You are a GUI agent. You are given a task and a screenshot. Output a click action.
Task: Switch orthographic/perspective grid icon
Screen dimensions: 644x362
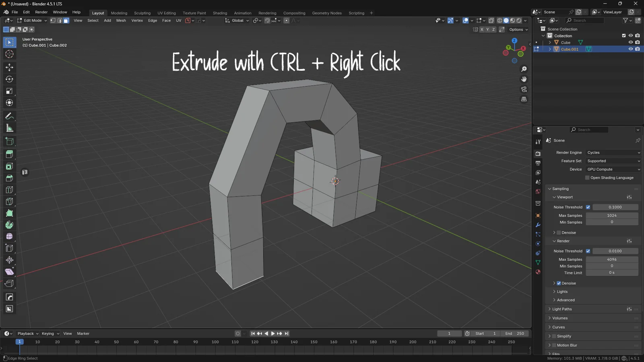coord(524,99)
